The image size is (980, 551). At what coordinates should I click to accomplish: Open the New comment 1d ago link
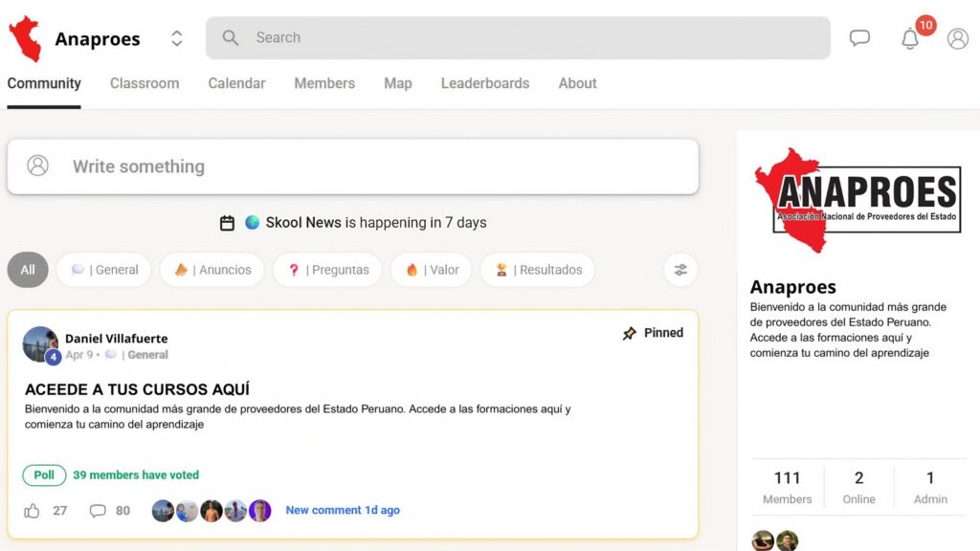pos(343,511)
